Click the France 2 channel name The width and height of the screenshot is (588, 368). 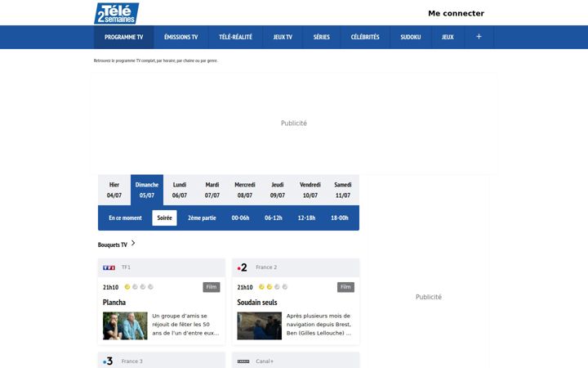[x=266, y=267]
